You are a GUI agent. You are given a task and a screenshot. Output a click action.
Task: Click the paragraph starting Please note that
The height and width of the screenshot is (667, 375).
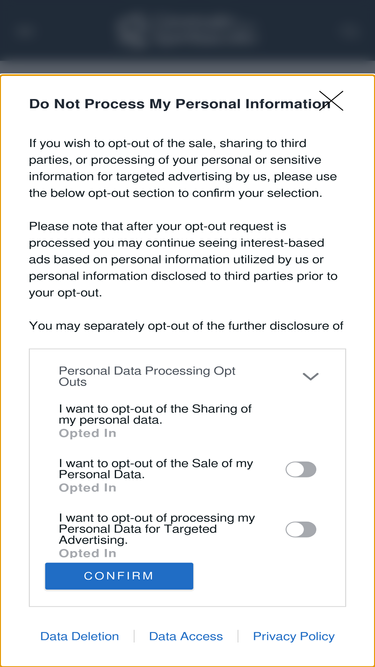[183, 260]
